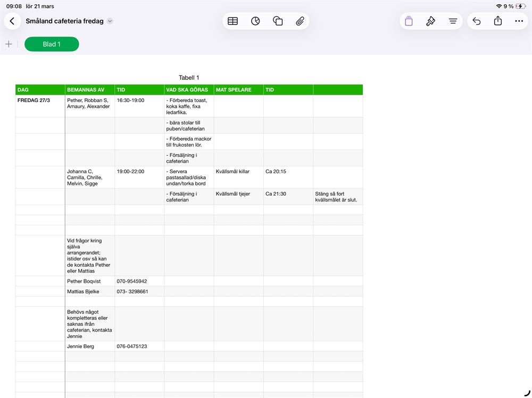
Task: Tap the purple clipboard icon in toolbar
Action: click(409, 21)
